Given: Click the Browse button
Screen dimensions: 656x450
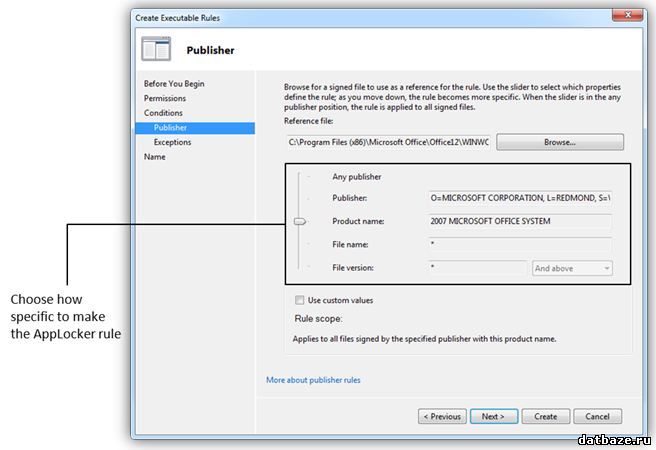Looking at the screenshot, I should point(559,143).
